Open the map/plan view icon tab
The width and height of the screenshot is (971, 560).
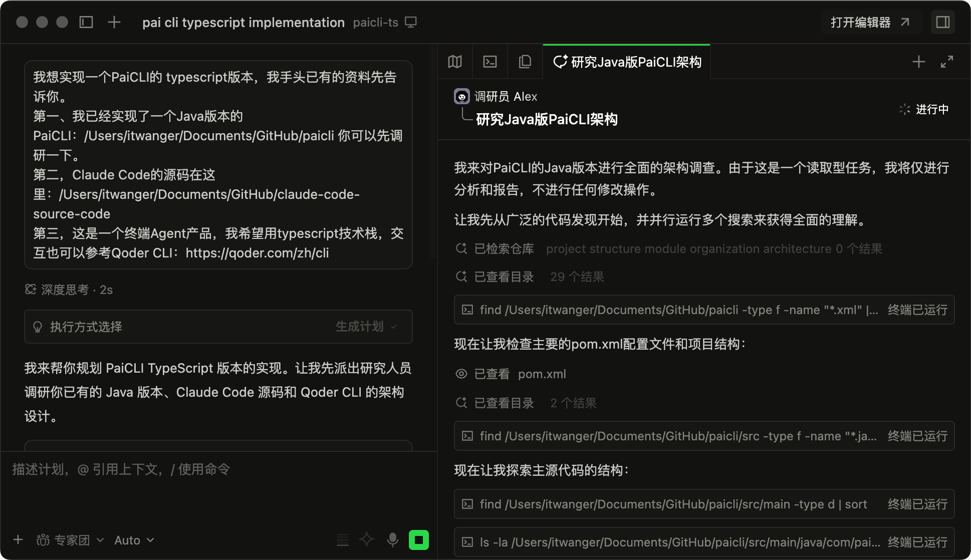455,62
